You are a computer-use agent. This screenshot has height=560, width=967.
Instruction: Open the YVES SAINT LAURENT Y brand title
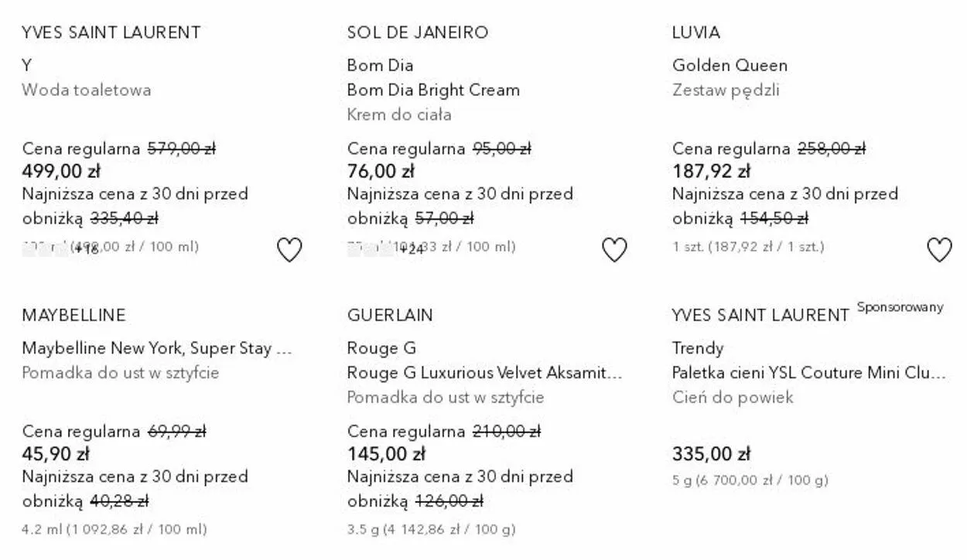click(111, 32)
